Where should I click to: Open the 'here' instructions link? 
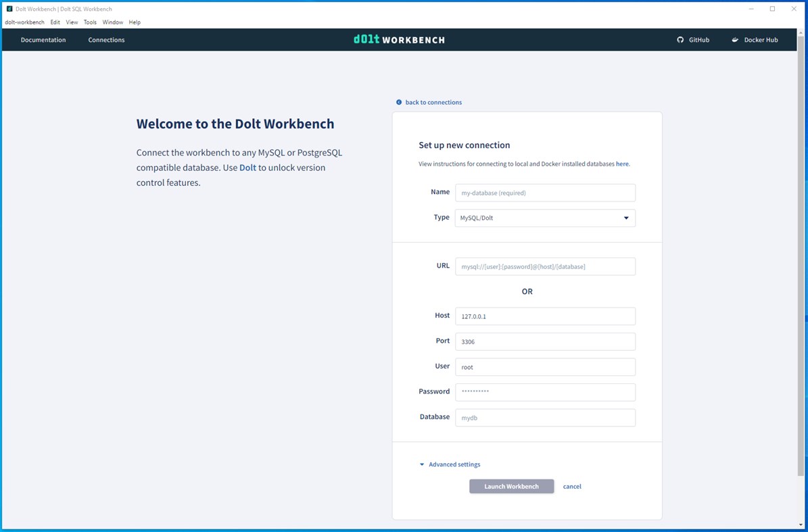[x=622, y=164]
